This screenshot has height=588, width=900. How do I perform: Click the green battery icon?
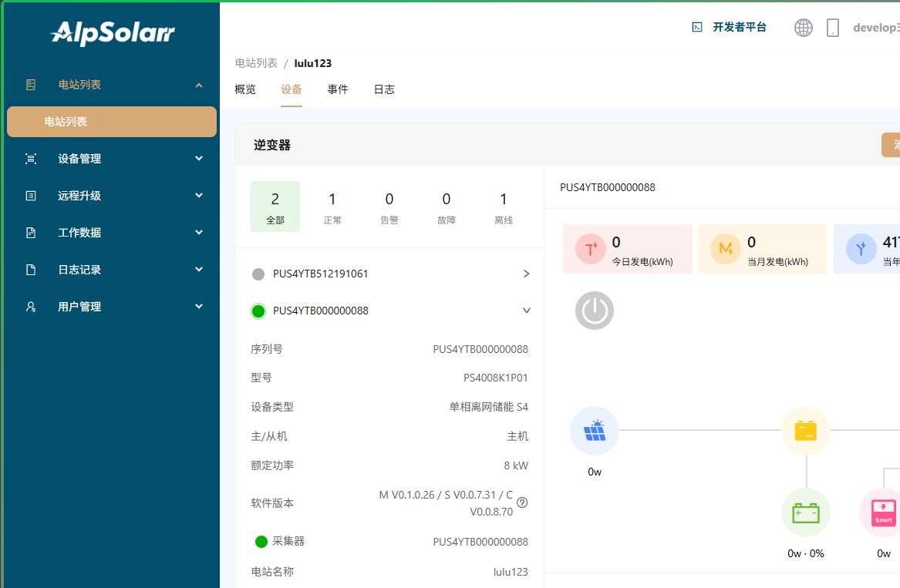point(806,512)
